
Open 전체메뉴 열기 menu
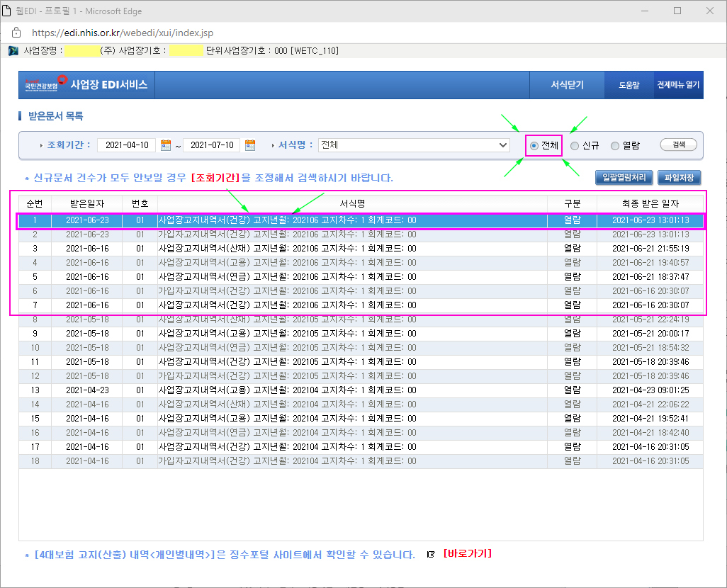point(678,85)
